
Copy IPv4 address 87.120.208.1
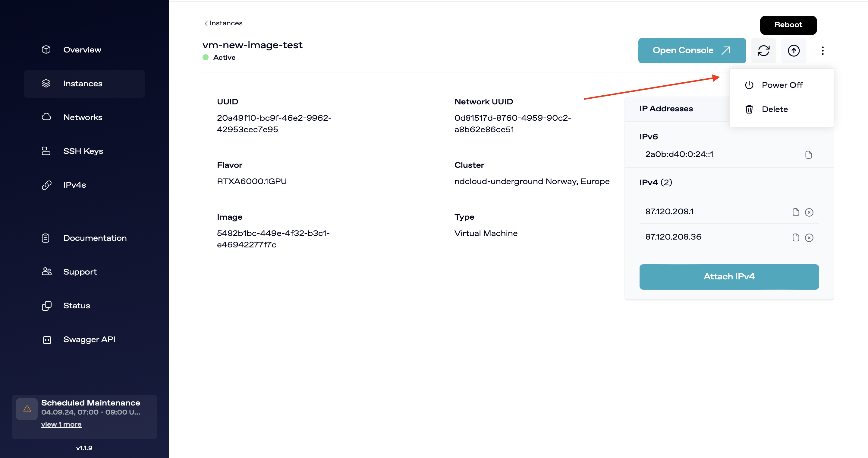click(796, 212)
